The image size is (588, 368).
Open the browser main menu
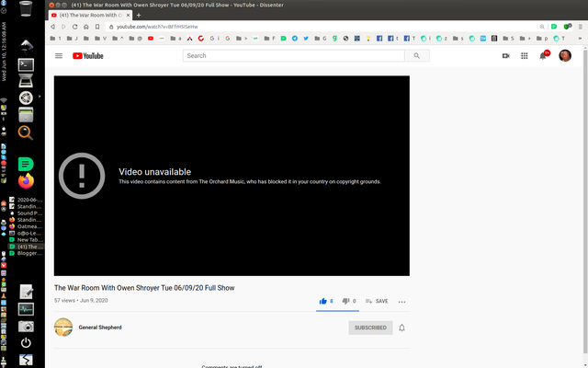tap(581, 27)
